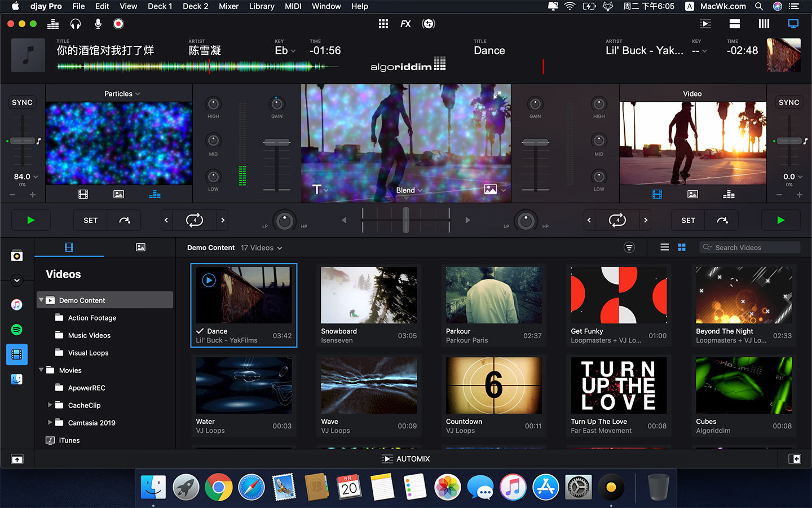Open the Eb key dropdown on Deck 1
Image resolution: width=812 pixels, height=508 pixels.
(x=285, y=50)
